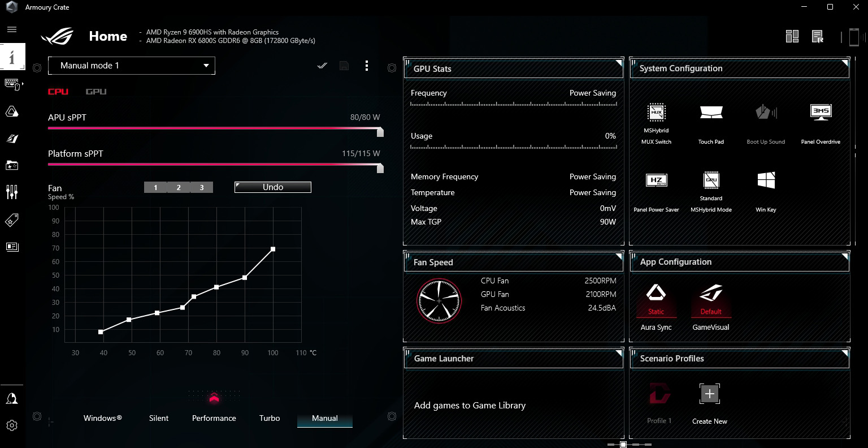Click the Armoury Crate title bar logo
Image resolution: width=868 pixels, height=448 pixels.
point(12,7)
